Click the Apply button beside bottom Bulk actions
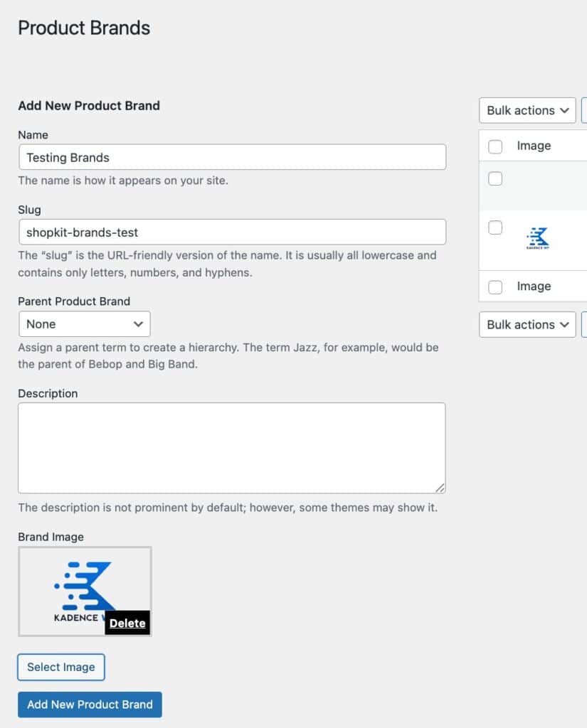The width and height of the screenshot is (587, 728). (584, 324)
